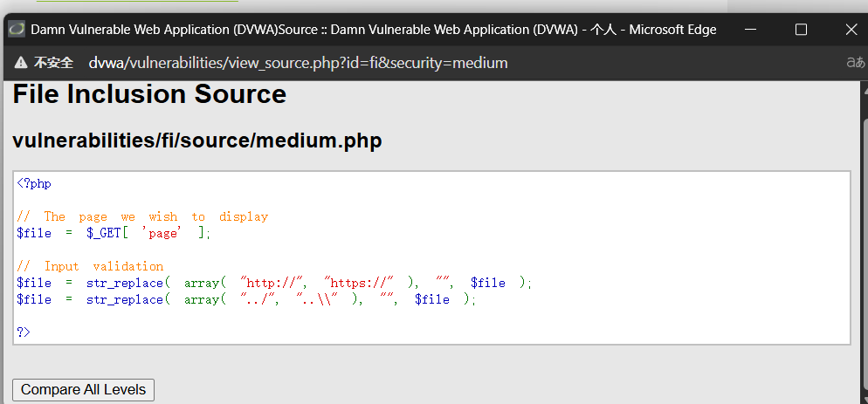Minimize the Edge popup window
Screen dimensions: 868x404
point(751,30)
